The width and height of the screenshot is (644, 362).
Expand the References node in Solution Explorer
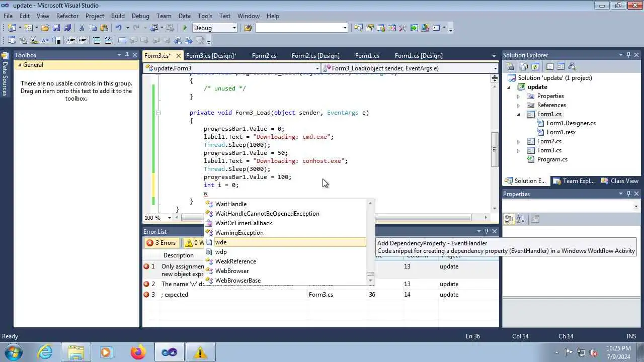coord(519,105)
